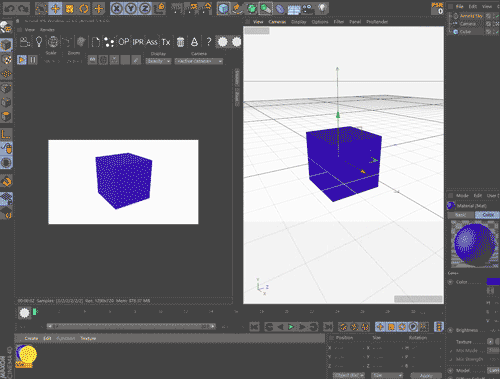Image resolution: width=500 pixels, height=379 pixels.
Task: Select the Scale tool
Action: click(69, 8)
